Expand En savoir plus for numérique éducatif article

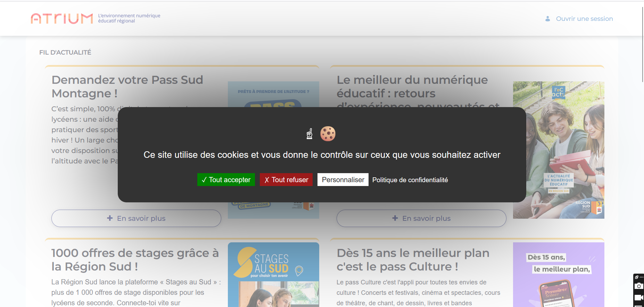421,218
